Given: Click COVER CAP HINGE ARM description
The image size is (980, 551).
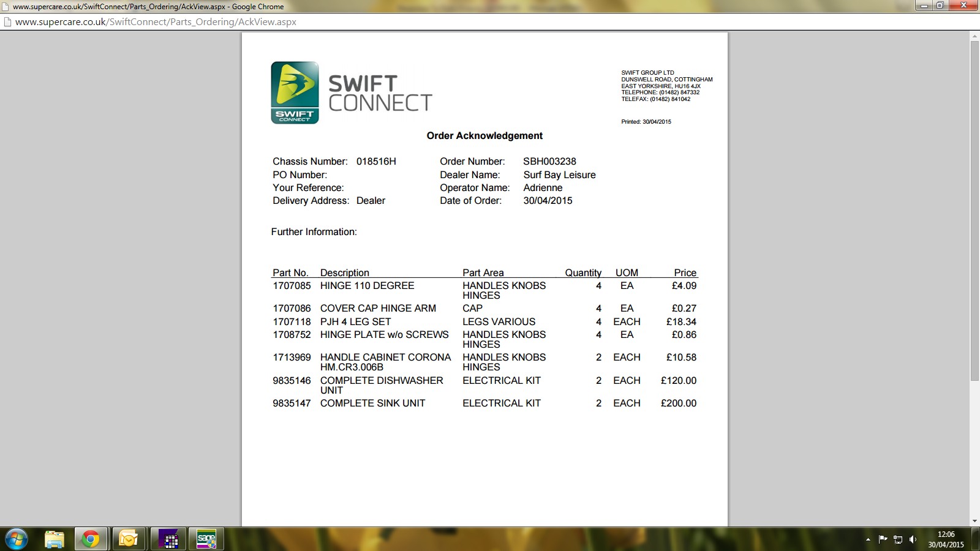Looking at the screenshot, I should pyautogui.click(x=378, y=309).
